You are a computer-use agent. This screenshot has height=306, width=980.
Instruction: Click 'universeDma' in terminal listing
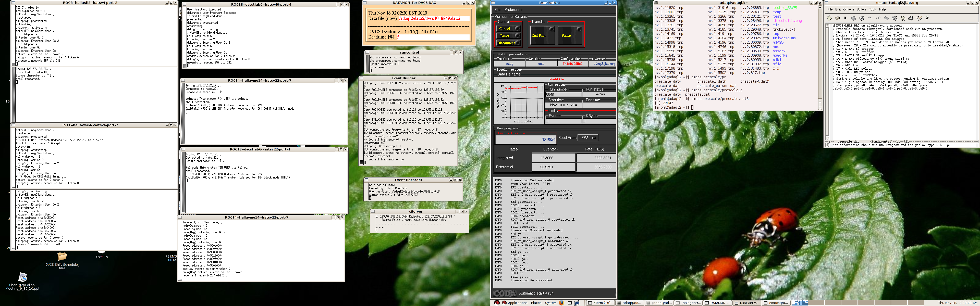tap(784, 38)
